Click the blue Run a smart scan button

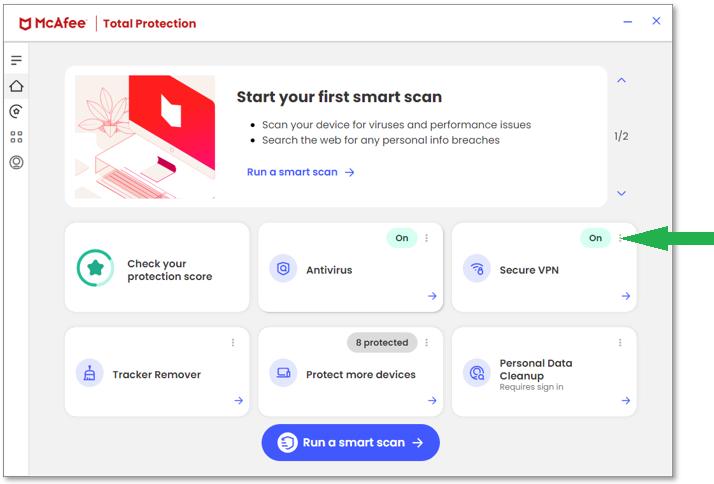pyautogui.click(x=351, y=442)
